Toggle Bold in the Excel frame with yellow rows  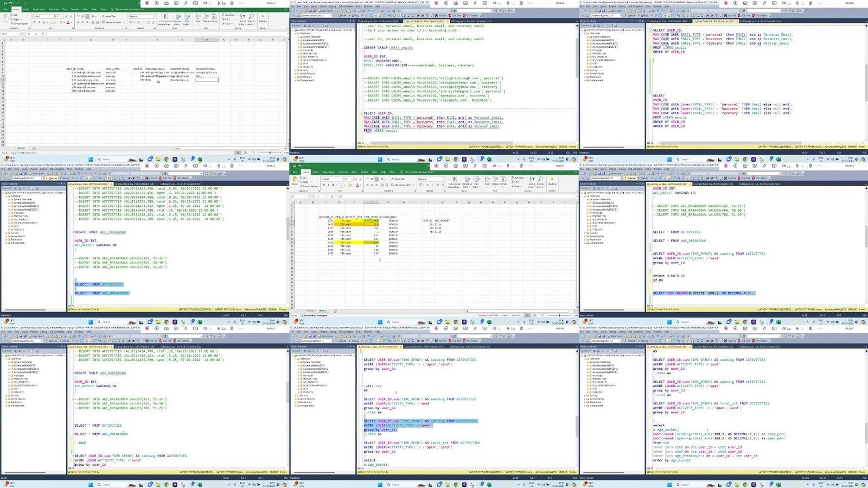[x=323, y=185]
